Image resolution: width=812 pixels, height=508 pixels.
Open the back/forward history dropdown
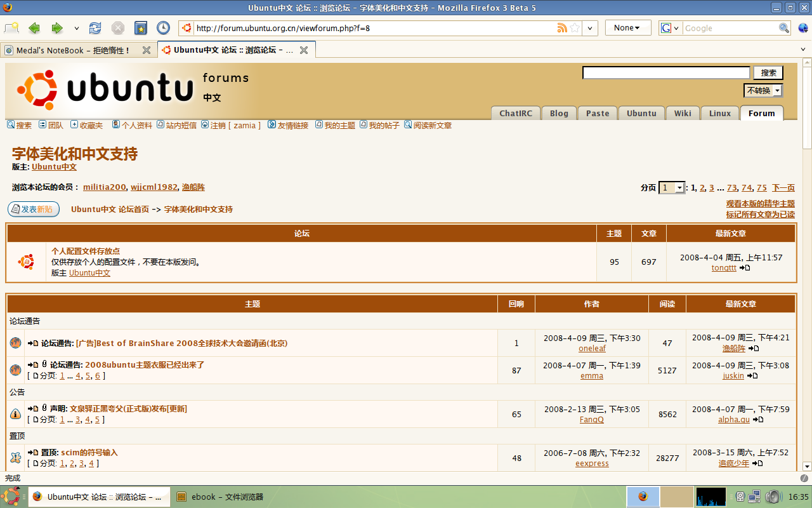[77, 28]
